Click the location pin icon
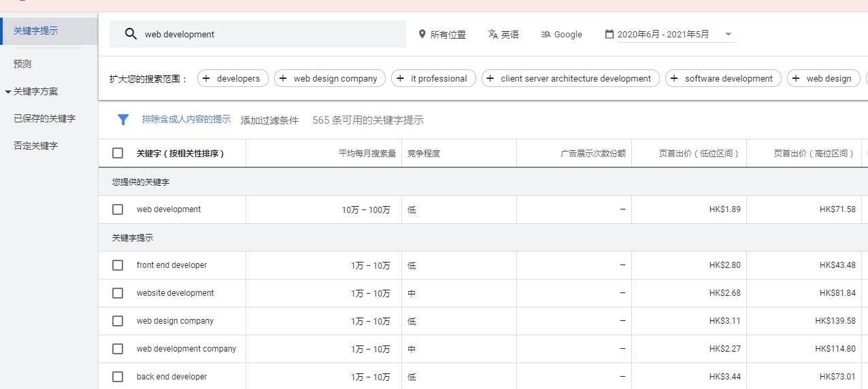This screenshot has height=389, width=868. point(422,34)
